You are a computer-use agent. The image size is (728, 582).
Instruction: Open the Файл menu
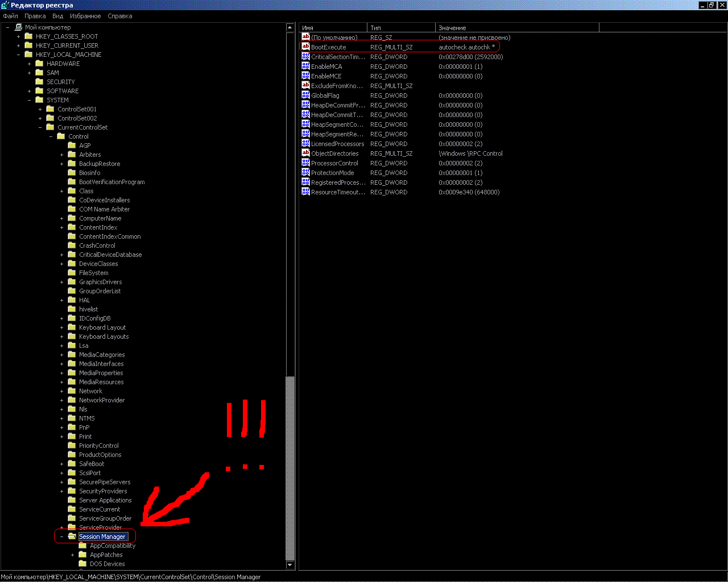coord(10,16)
